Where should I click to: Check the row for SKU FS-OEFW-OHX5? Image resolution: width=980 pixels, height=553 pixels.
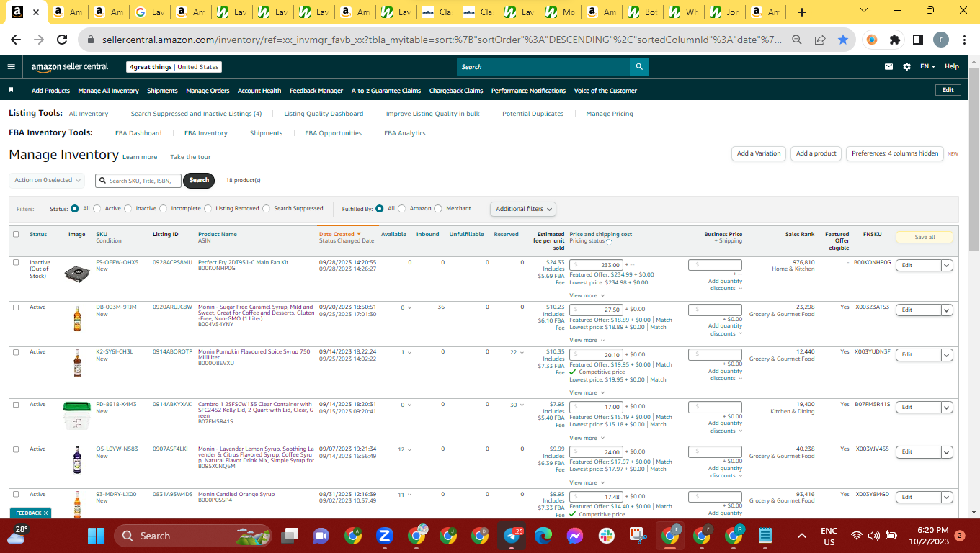pos(16,262)
